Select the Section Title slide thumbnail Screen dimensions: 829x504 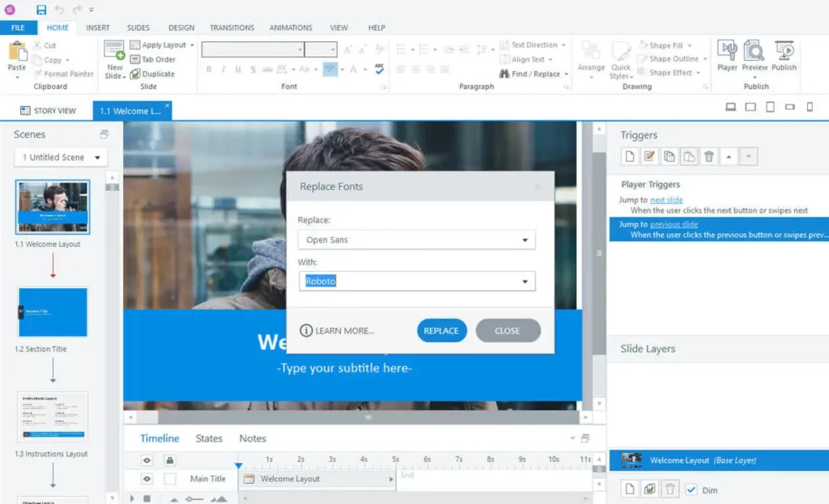coord(53,312)
